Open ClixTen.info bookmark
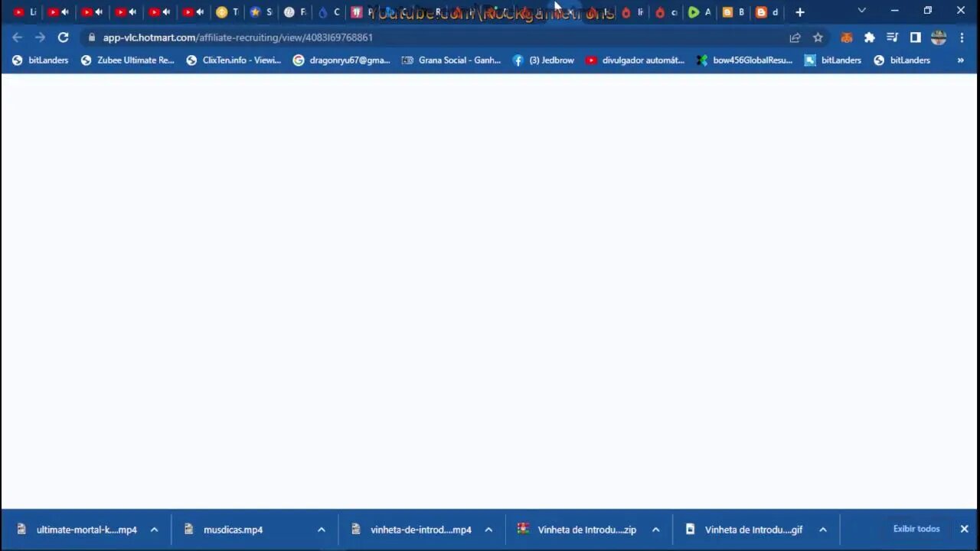 pyautogui.click(x=234, y=60)
